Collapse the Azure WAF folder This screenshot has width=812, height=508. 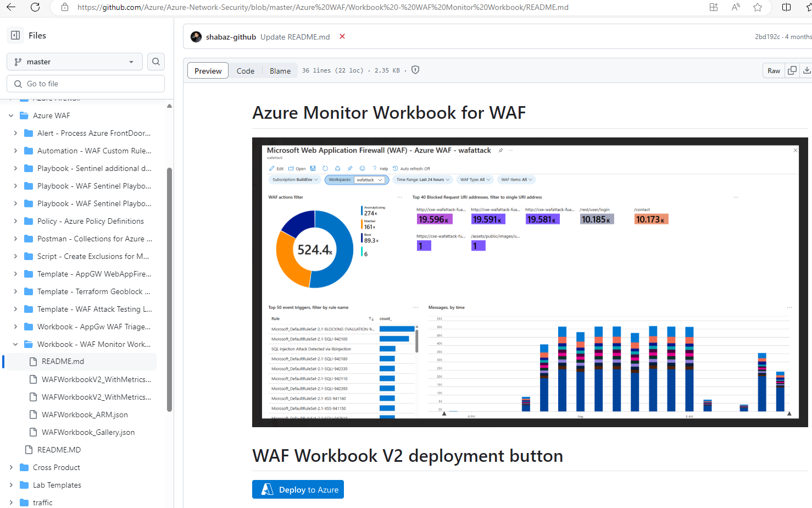[x=11, y=115]
